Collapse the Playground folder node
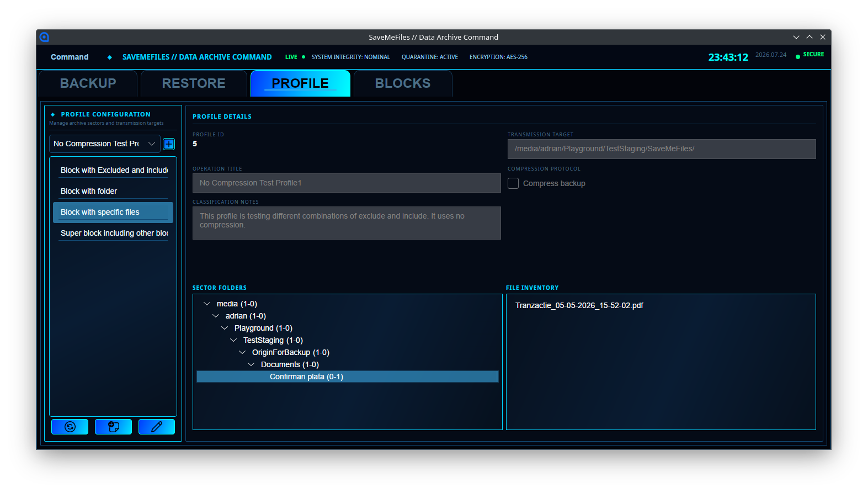Viewport: 868px width, 493px height. [225, 328]
